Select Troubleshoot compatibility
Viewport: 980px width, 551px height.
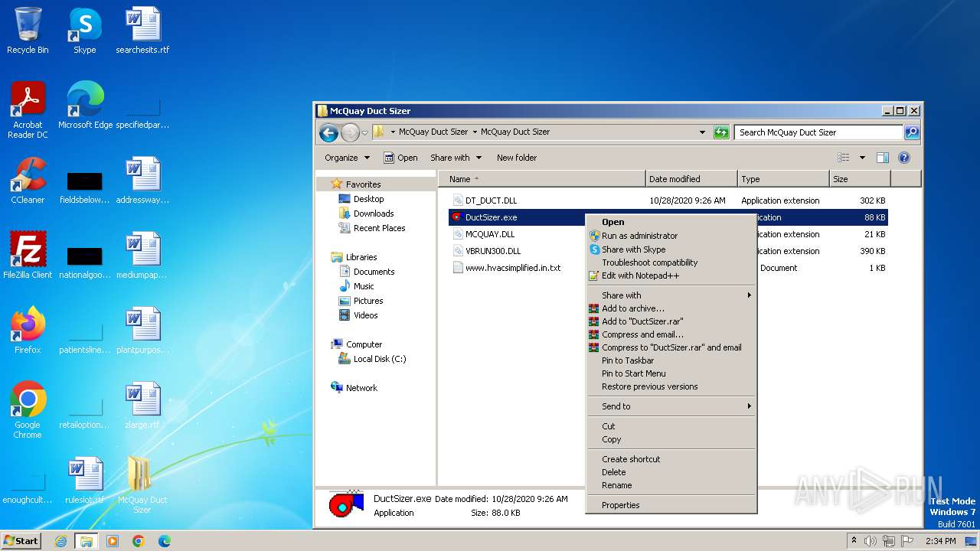pyautogui.click(x=671, y=262)
